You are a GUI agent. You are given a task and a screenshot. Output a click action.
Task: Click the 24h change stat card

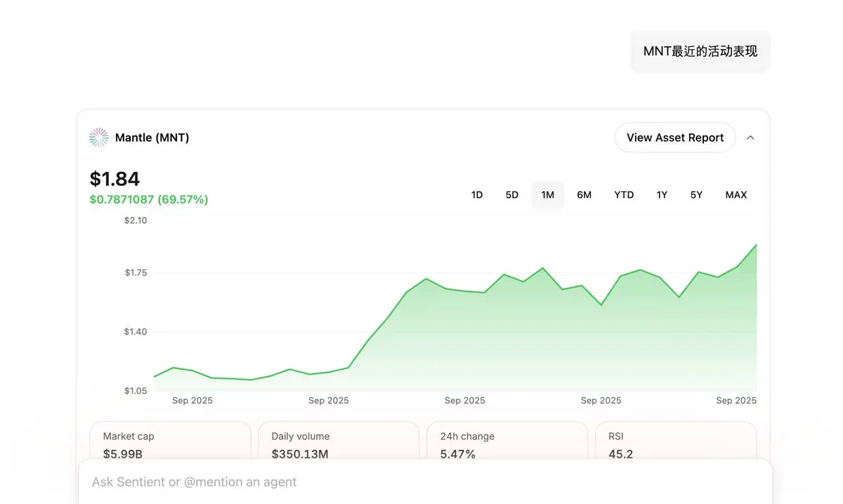tap(507, 441)
